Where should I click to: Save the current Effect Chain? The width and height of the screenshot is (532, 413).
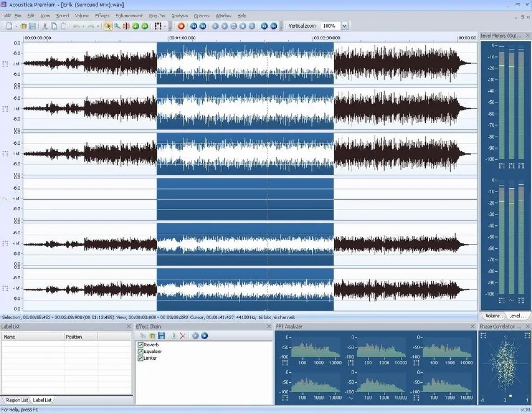pyautogui.click(x=161, y=336)
